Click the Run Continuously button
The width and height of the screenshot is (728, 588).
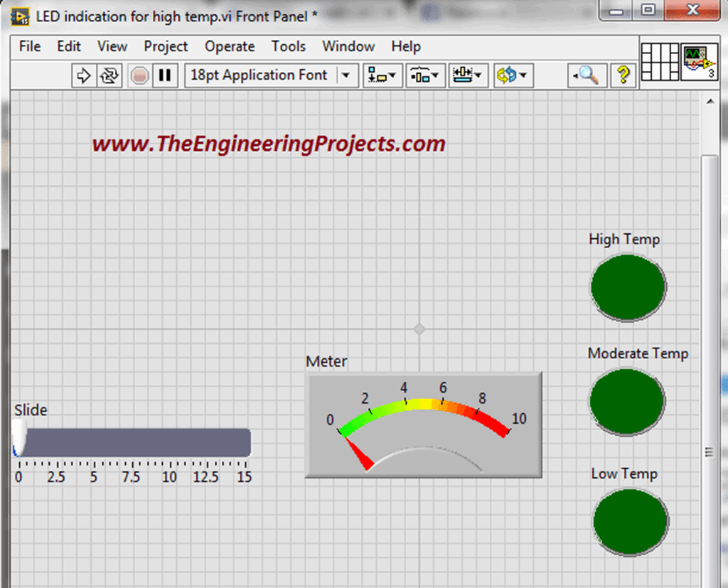coord(109,75)
